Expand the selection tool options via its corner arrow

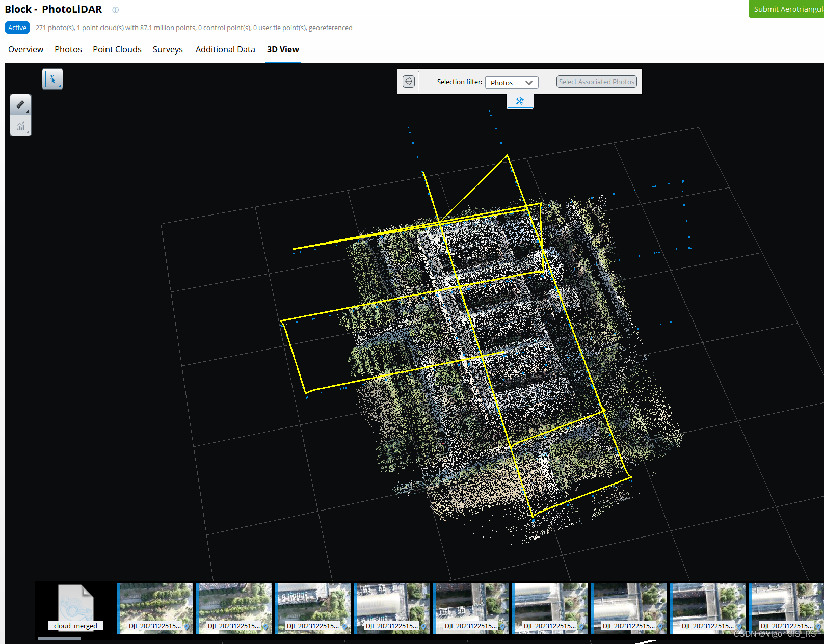[60, 86]
